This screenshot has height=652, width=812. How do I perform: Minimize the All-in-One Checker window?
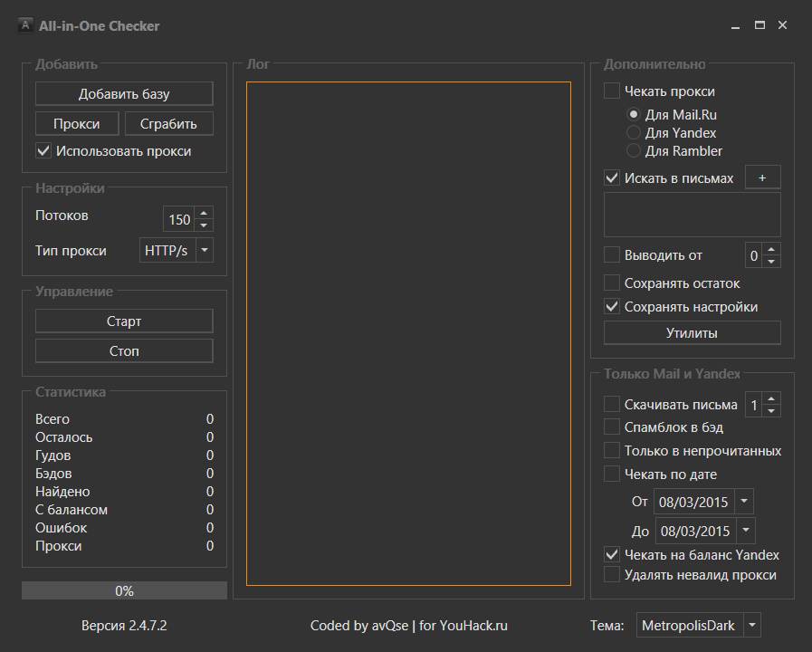coord(737,25)
